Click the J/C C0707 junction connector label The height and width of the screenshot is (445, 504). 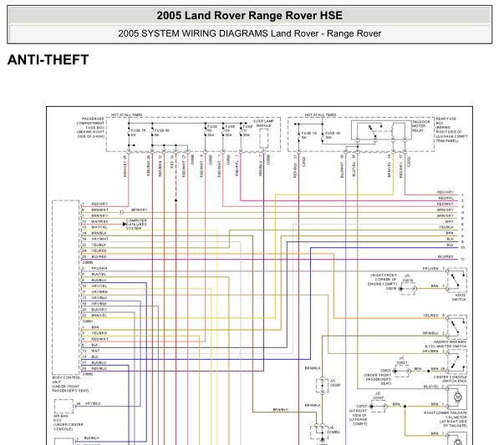click(379, 396)
